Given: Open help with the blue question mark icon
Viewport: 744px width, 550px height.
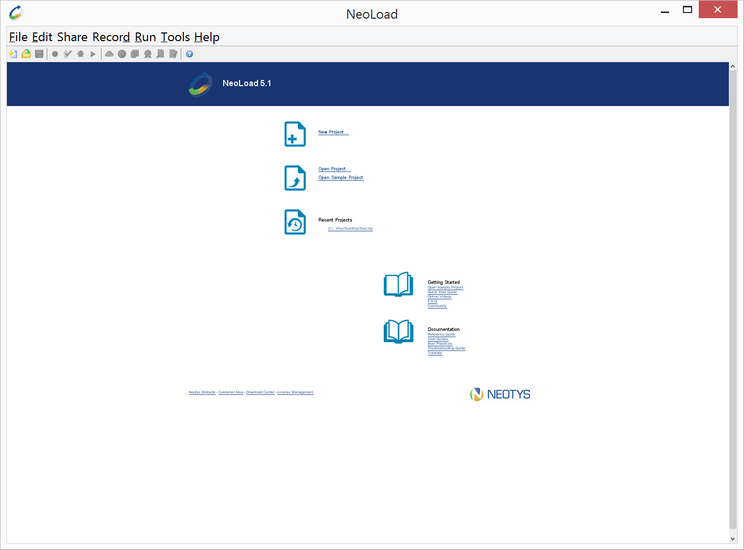Looking at the screenshot, I should coord(189,54).
